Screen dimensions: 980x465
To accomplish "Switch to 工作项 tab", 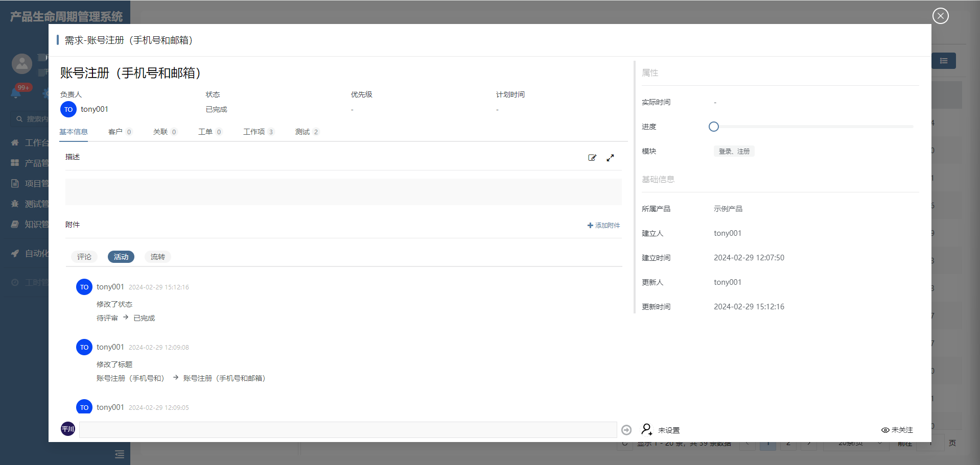I will [x=259, y=132].
